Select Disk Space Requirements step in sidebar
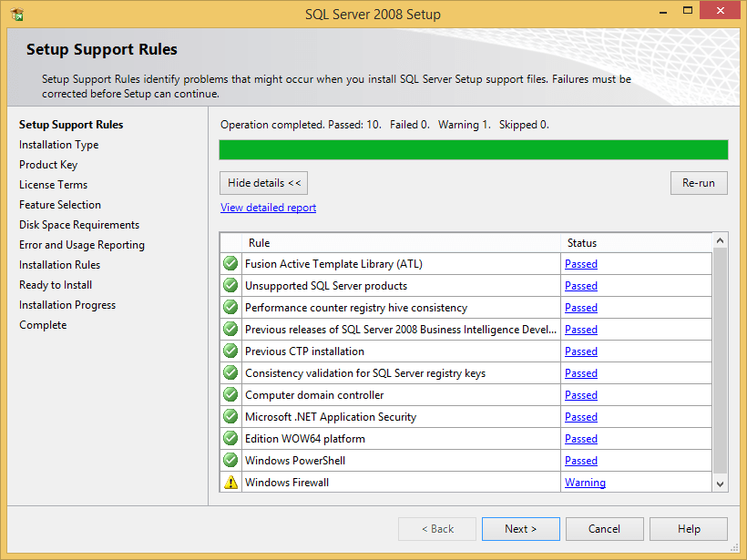This screenshot has width=747, height=560. click(x=79, y=225)
